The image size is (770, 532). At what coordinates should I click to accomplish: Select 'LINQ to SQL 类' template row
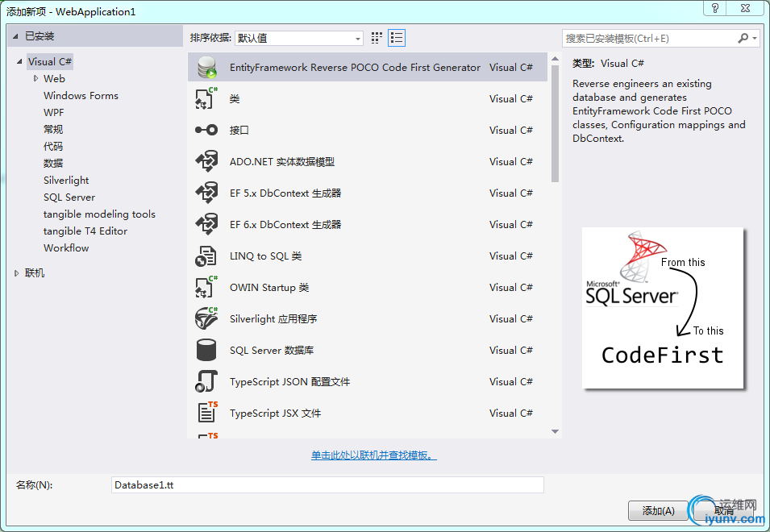(368, 256)
